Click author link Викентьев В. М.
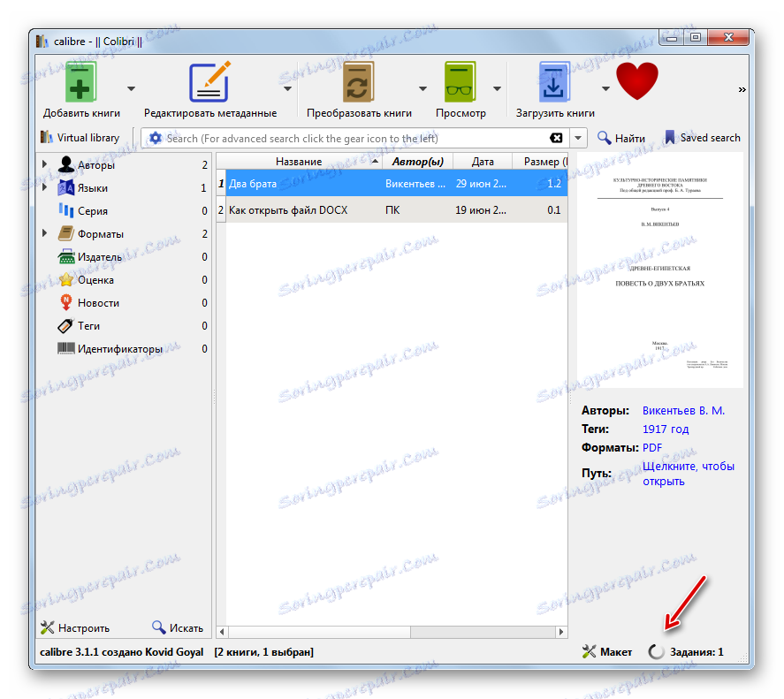This screenshot has height=699, width=784. [683, 411]
